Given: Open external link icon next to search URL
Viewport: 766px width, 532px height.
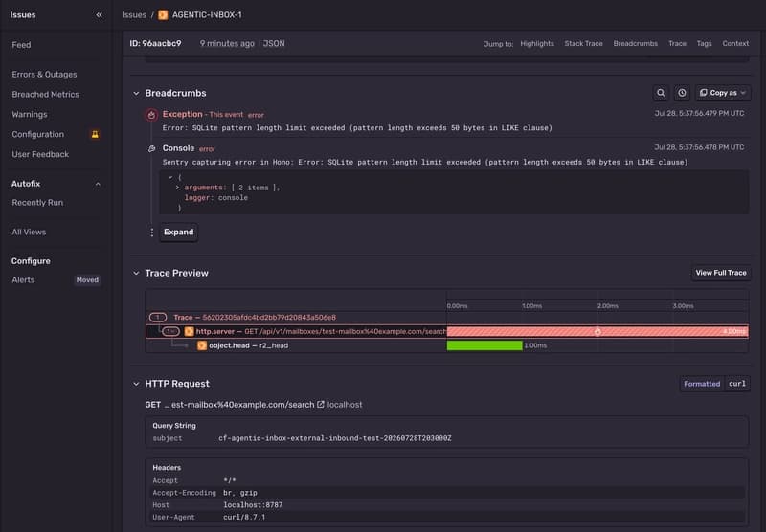Looking at the screenshot, I should (x=321, y=404).
